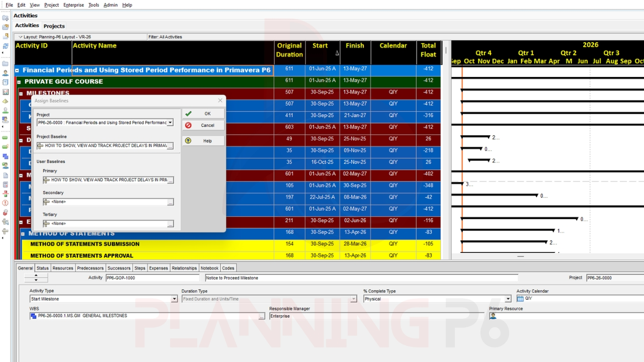The height and width of the screenshot is (362, 644).
Task: Browse for Tertiary user baseline
Action: coord(171,224)
